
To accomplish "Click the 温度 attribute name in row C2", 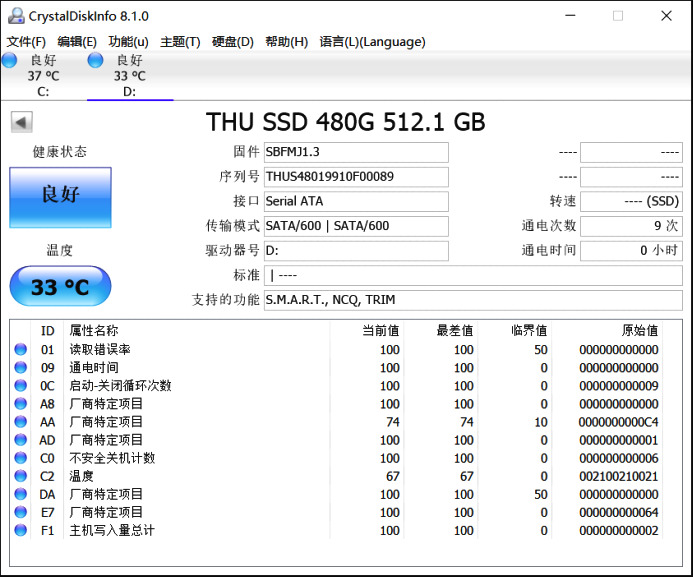I will point(81,476).
